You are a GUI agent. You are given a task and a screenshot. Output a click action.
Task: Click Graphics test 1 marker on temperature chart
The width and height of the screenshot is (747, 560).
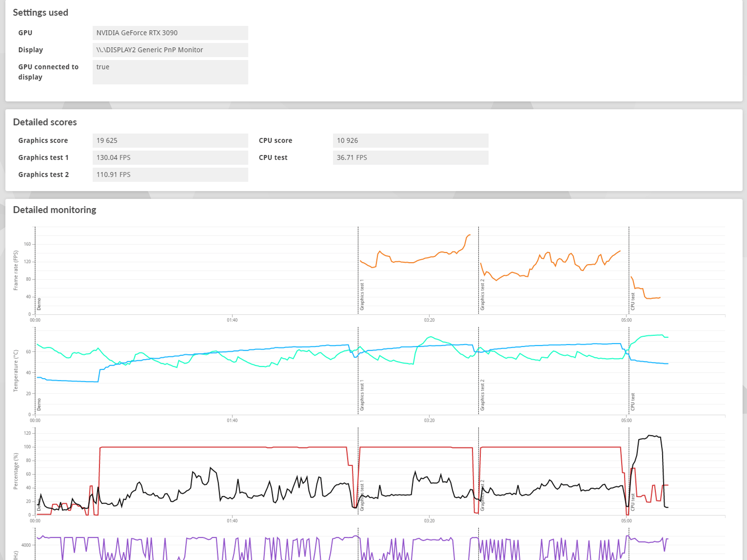[x=362, y=395]
